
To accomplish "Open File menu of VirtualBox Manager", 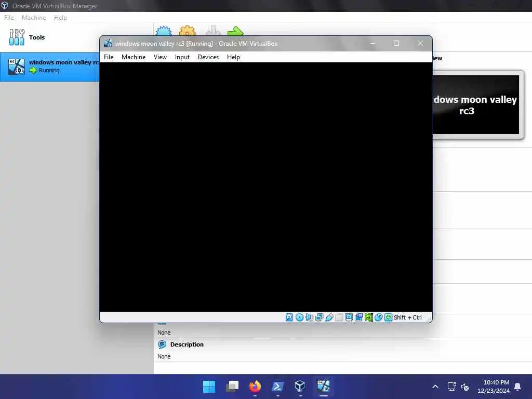I will point(9,18).
